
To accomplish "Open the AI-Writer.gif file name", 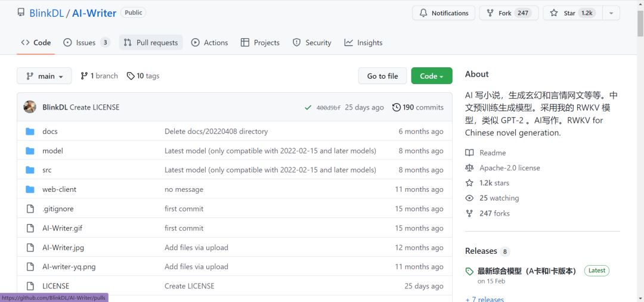I will [x=63, y=228].
